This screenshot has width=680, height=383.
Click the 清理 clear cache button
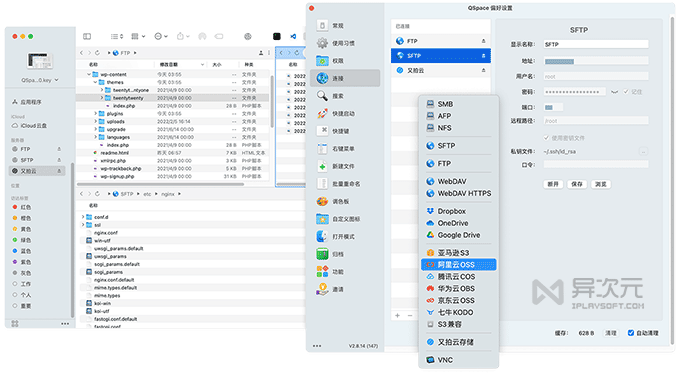pyautogui.click(x=611, y=333)
